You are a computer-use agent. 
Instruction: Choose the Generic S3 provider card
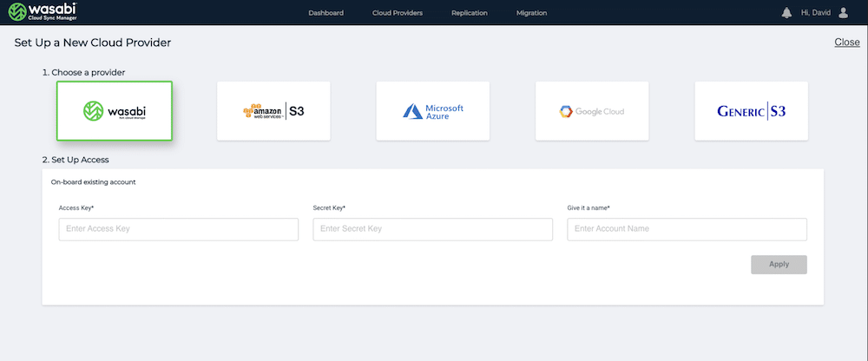coord(751,111)
